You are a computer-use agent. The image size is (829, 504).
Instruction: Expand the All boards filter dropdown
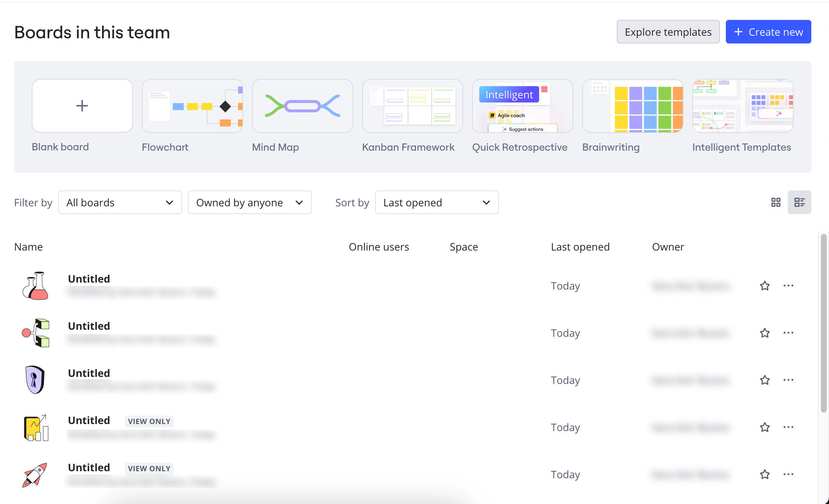pyautogui.click(x=120, y=202)
